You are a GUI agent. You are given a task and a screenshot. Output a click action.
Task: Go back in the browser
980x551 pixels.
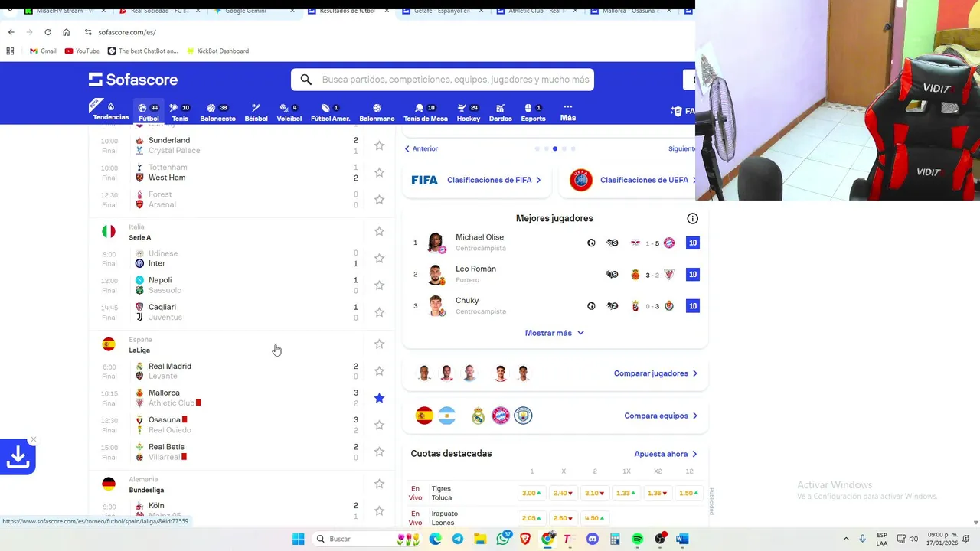[11, 32]
